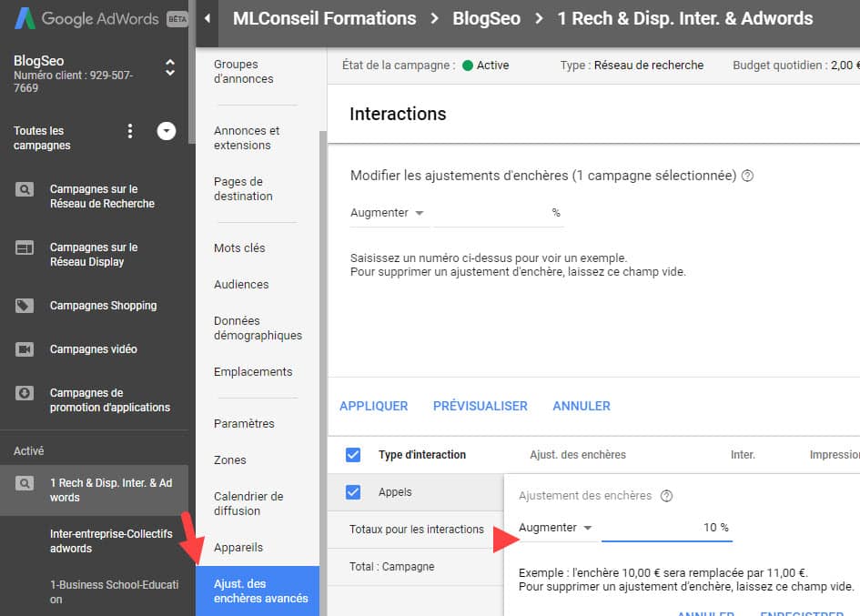Image resolution: width=860 pixels, height=616 pixels.
Task: Click the Budget quotidien value
Action: [845, 66]
